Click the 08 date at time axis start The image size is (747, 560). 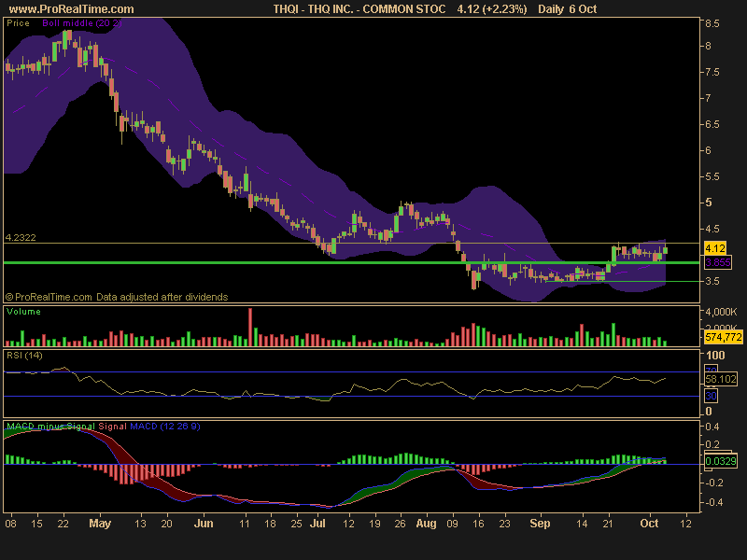click(x=10, y=524)
